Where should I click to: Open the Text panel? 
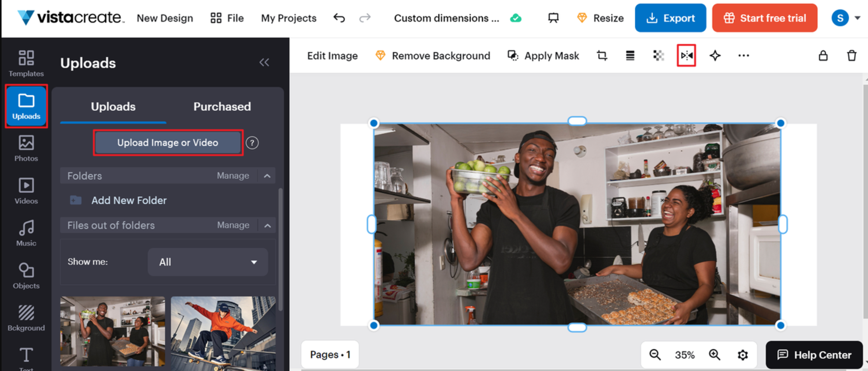coord(26,359)
